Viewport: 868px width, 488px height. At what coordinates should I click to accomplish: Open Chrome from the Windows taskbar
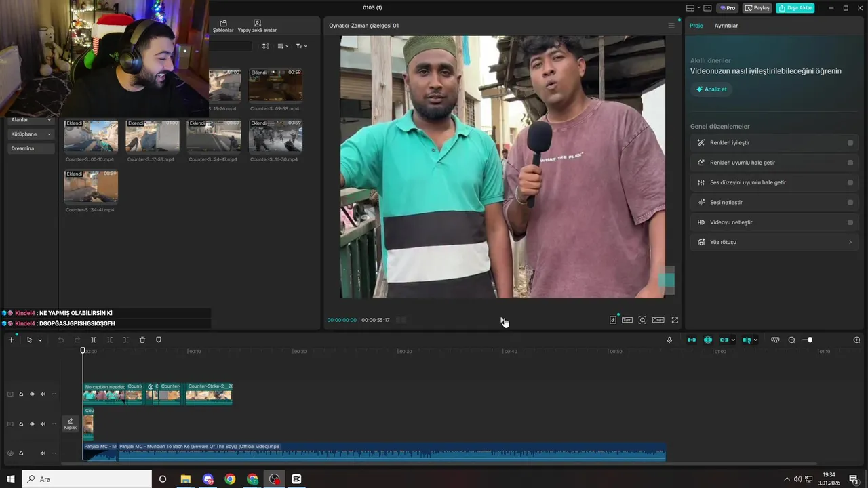(230, 479)
